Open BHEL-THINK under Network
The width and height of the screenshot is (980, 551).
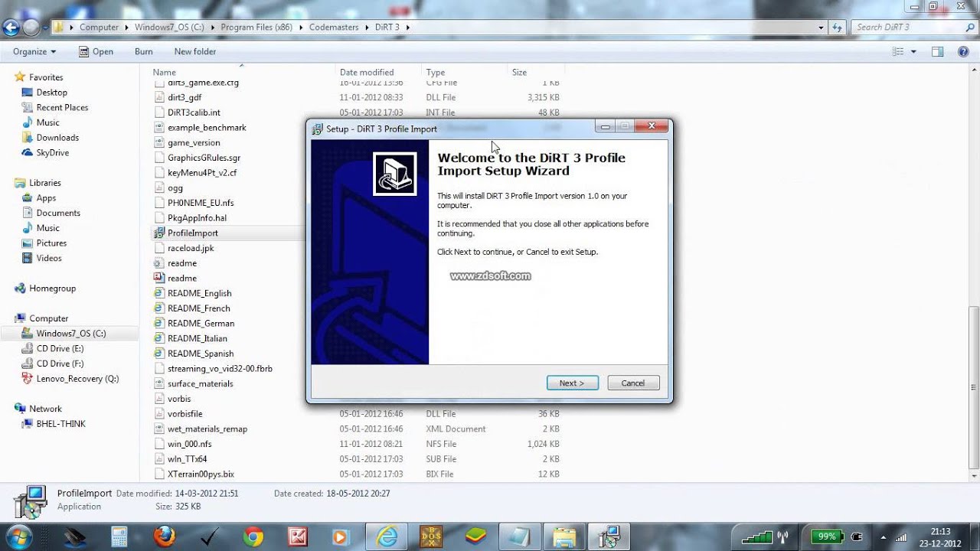(x=60, y=424)
